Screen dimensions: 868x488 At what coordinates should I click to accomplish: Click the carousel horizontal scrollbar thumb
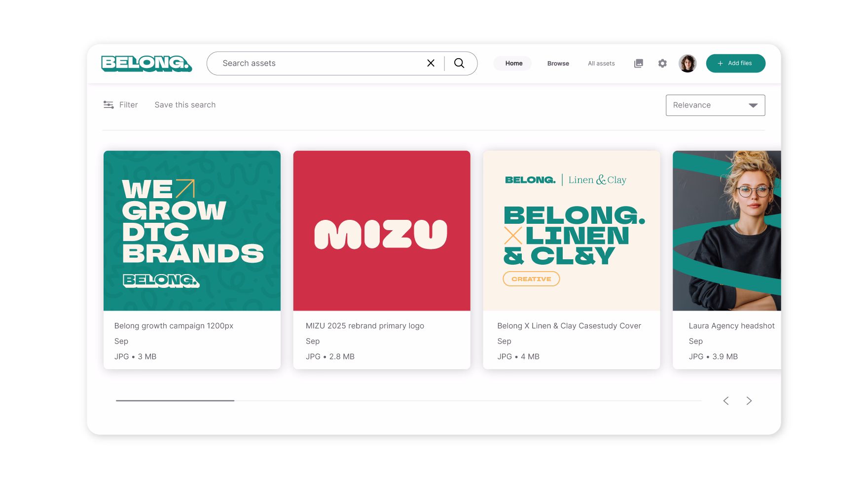(175, 401)
